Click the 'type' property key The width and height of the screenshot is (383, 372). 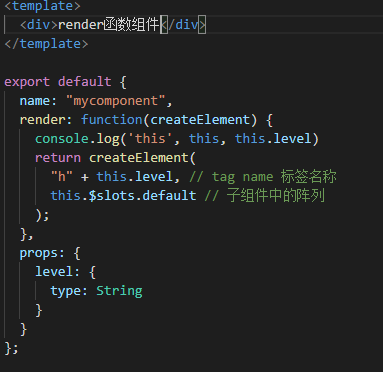coord(66,291)
